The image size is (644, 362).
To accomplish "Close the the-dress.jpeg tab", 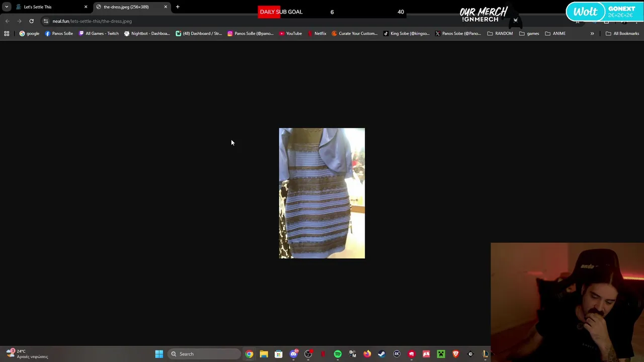I will tap(166, 7).
